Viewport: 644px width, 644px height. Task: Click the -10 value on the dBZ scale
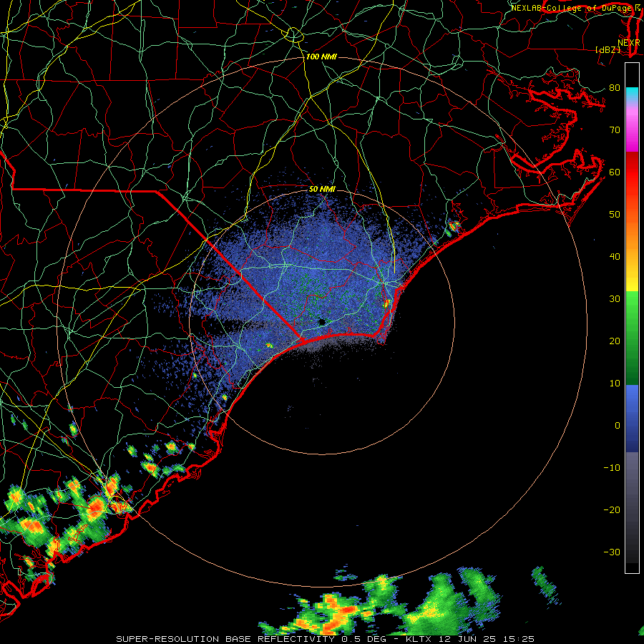point(612,468)
